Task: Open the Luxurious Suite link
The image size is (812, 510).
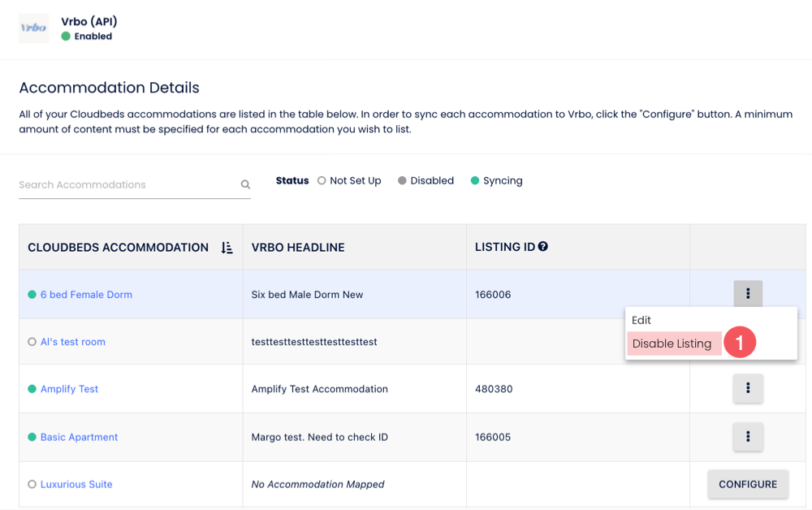Action: (76, 484)
